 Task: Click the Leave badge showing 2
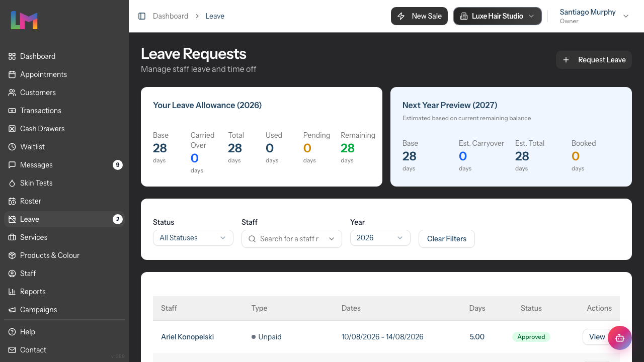118,219
